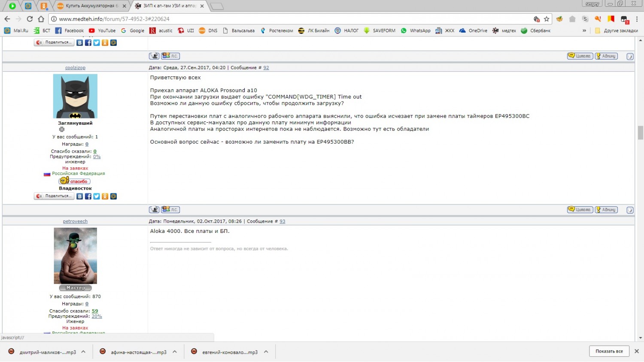Image resolution: width=644 pixels, height=362 pixels.
Task: Open YouTube bookmark in the bookmarks bar
Action: [102, 30]
